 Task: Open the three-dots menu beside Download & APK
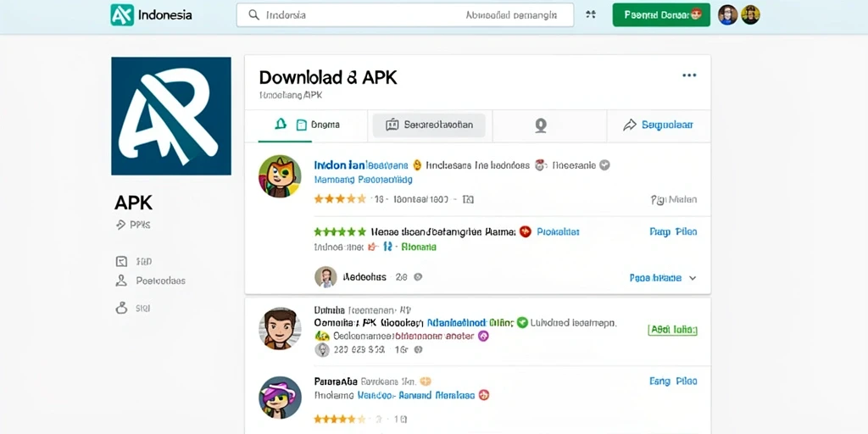click(689, 75)
